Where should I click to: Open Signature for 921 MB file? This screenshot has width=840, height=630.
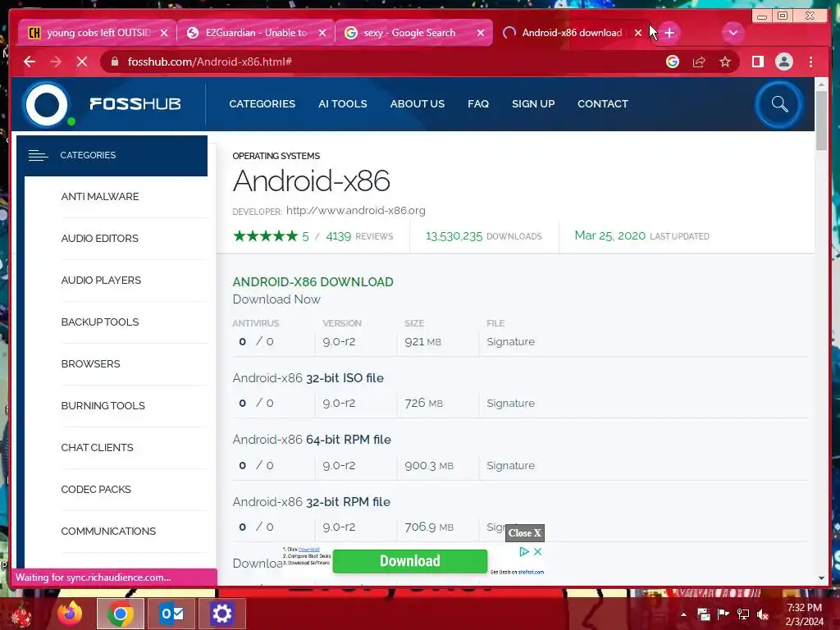(x=510, y=342)
